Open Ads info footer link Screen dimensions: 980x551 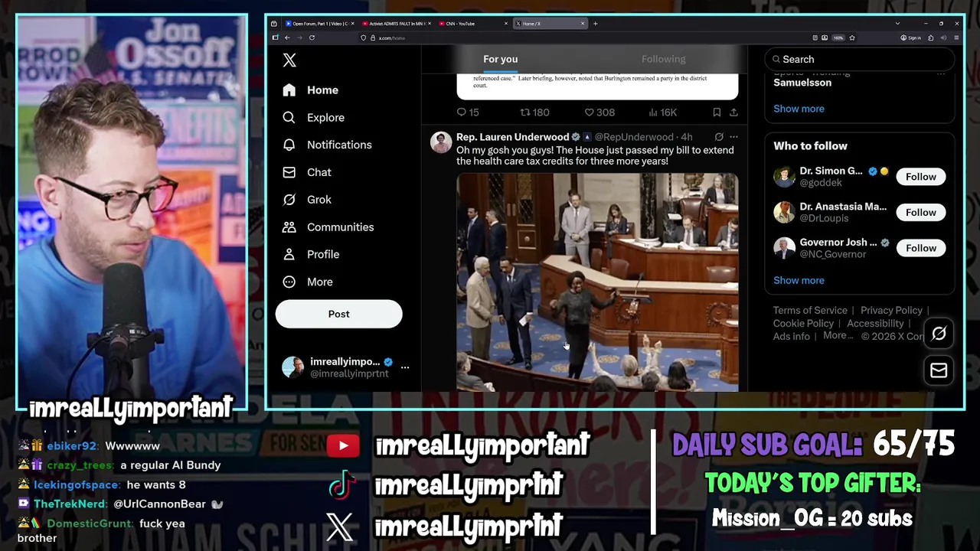pos(791,337)
